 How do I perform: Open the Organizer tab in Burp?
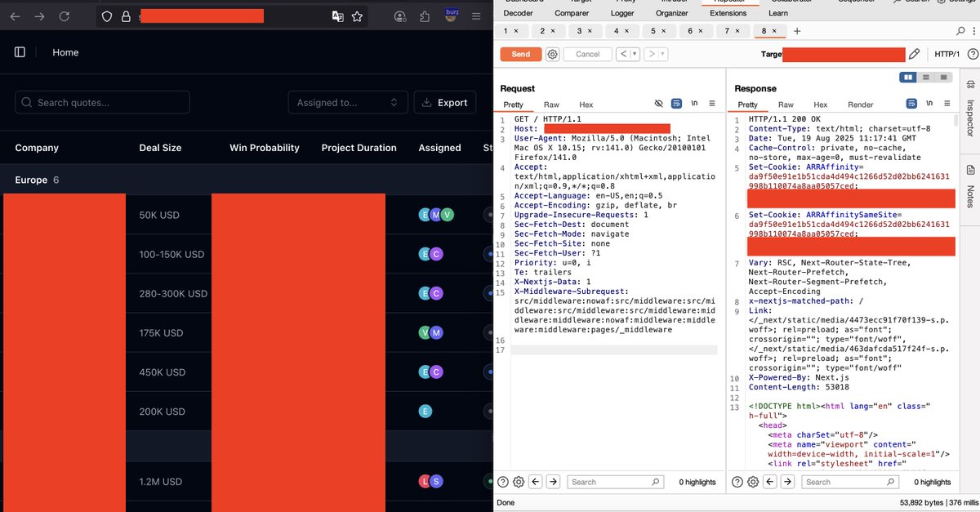[671, 13]
